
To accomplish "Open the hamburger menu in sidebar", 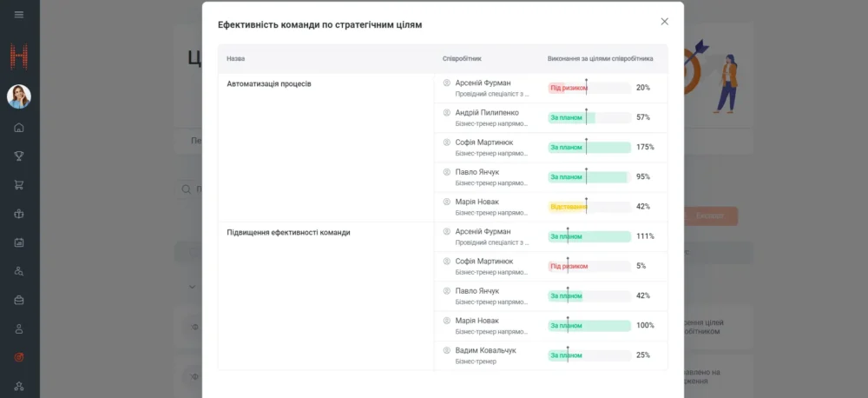I will click(19, 15).
